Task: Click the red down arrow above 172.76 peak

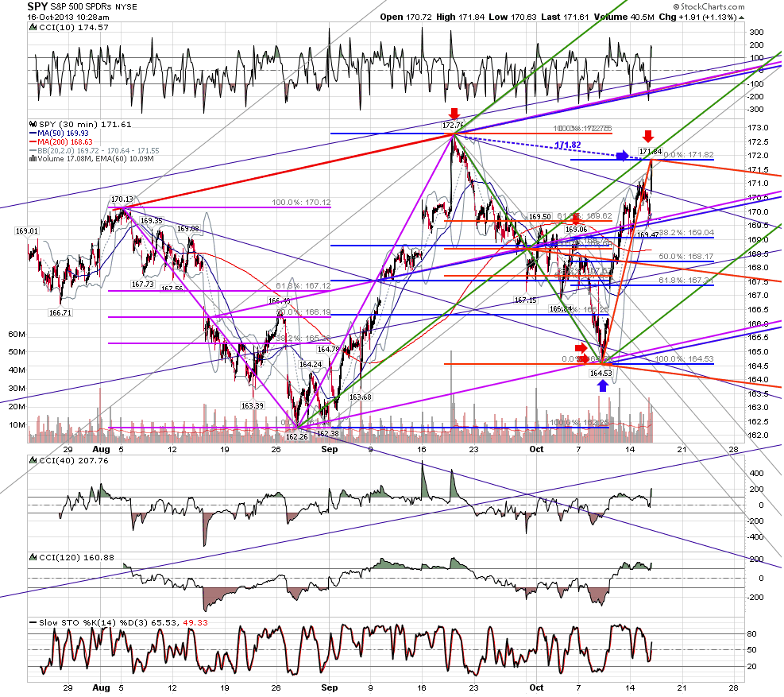Action: coord(454,113)
